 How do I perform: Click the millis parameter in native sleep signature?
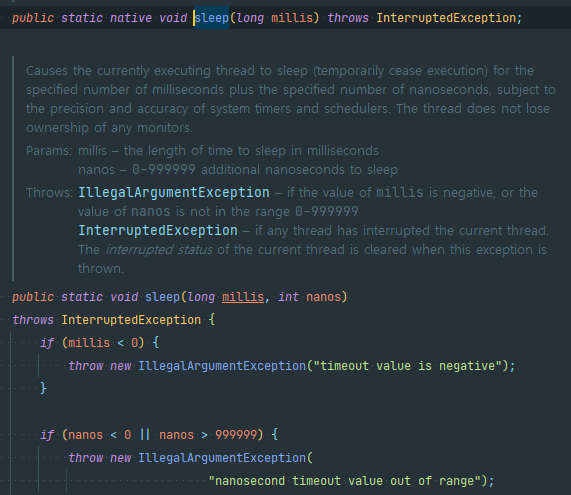pos(292,18)
